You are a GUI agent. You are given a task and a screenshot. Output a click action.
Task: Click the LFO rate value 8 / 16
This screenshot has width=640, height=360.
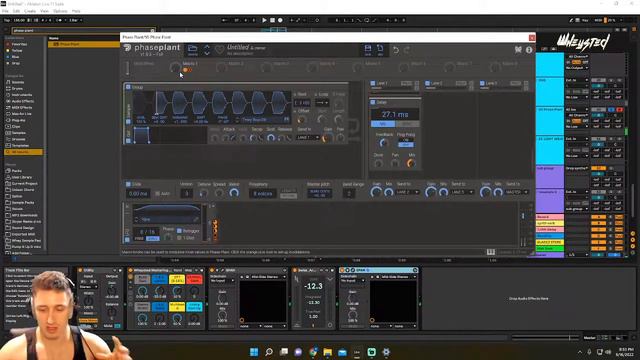click(x=147, y=232)
